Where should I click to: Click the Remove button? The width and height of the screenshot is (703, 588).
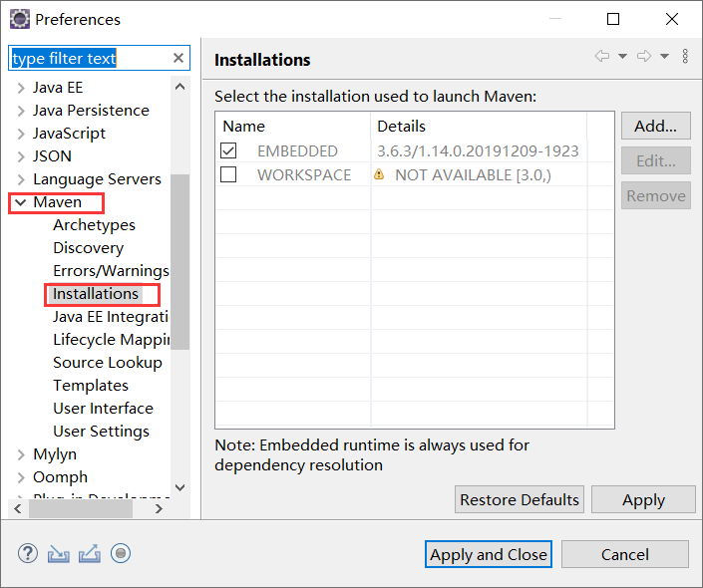click(655, 195)
